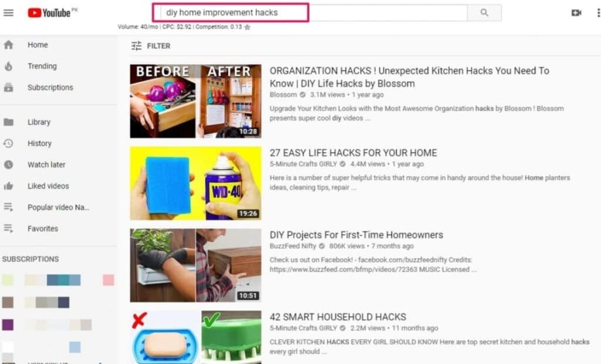Play the BEFORE AFTER kitchen thumbnail
Image resolution: width=601 pixels, height=364 pixels.
tap(195, 101)
